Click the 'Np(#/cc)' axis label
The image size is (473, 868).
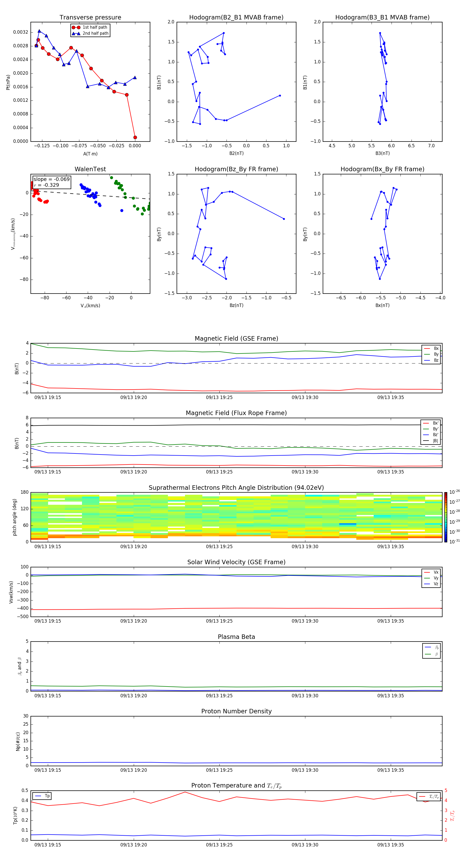pyautogui.click(x=18, y=741)
